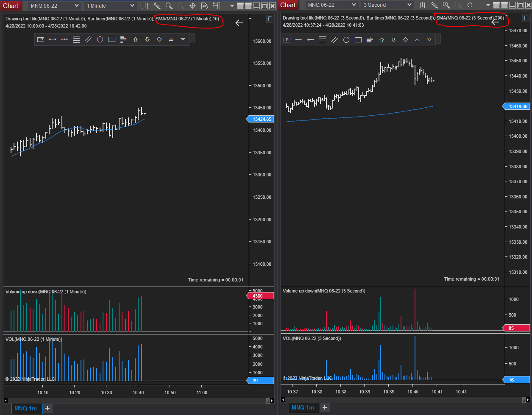Click the last toolbar icon in 1 Minute chart
532x415 pixels.
tap(217, 6)
